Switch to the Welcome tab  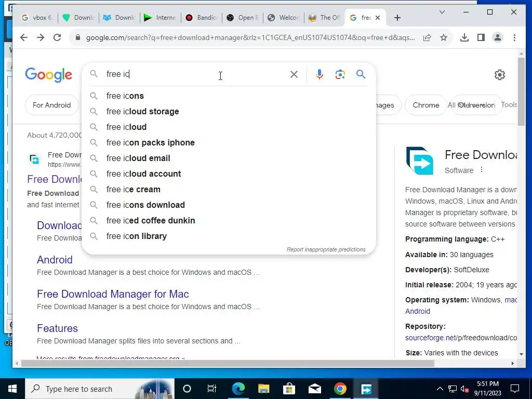coord(284,18)
